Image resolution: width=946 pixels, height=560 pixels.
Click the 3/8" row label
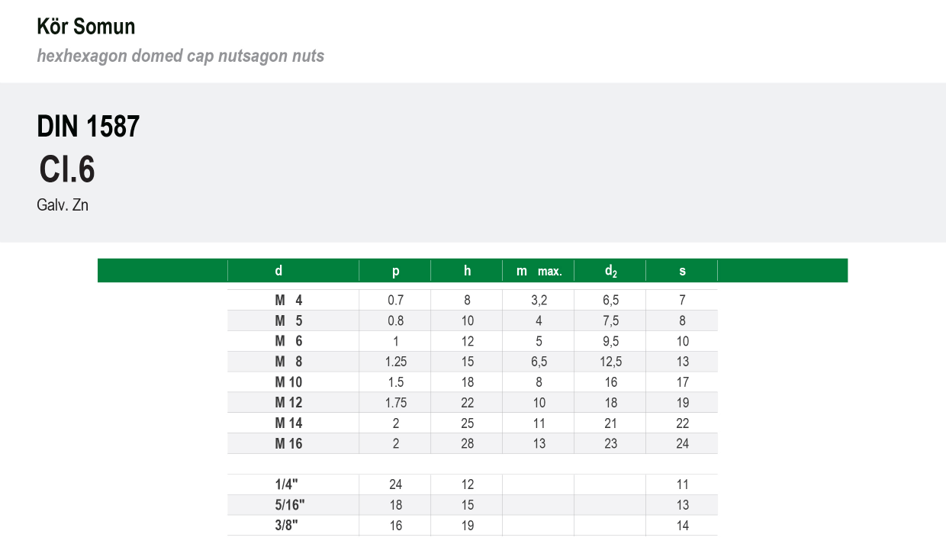pos(288,526)
